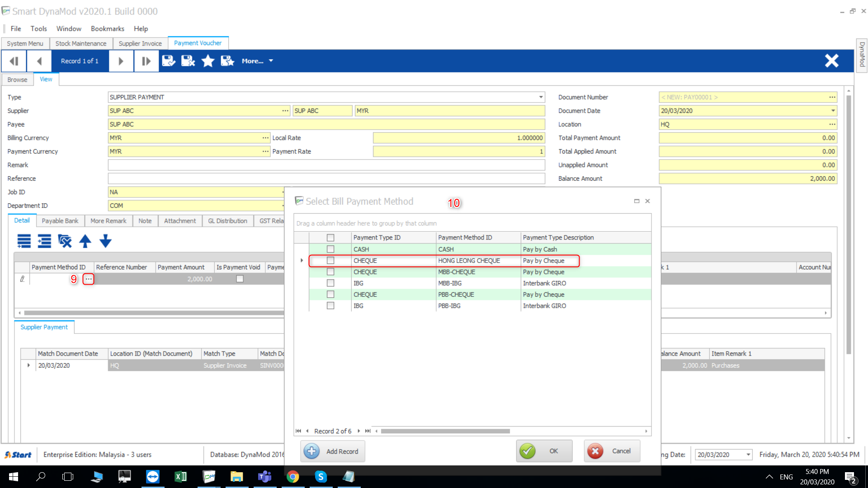Click the save record toolbar icon

pos(169,61)
